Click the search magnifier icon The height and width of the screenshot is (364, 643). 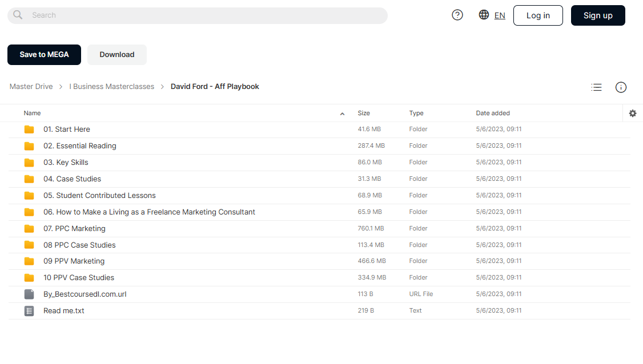[18, 15]
